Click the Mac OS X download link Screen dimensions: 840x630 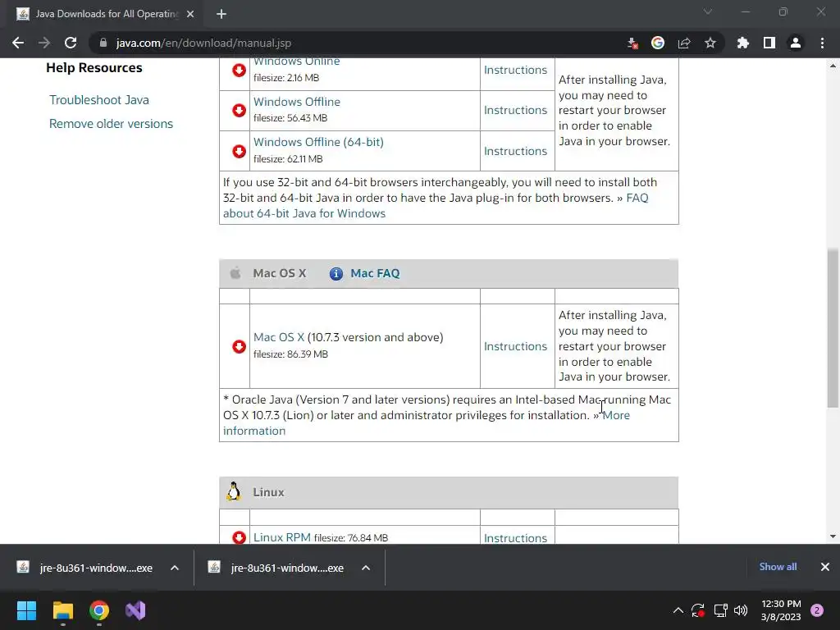click(x=279, y=337)
